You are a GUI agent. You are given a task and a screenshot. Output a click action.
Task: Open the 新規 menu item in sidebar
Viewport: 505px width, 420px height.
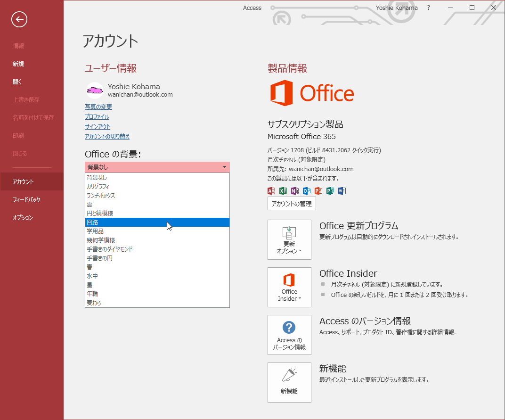tap(32, 64)
